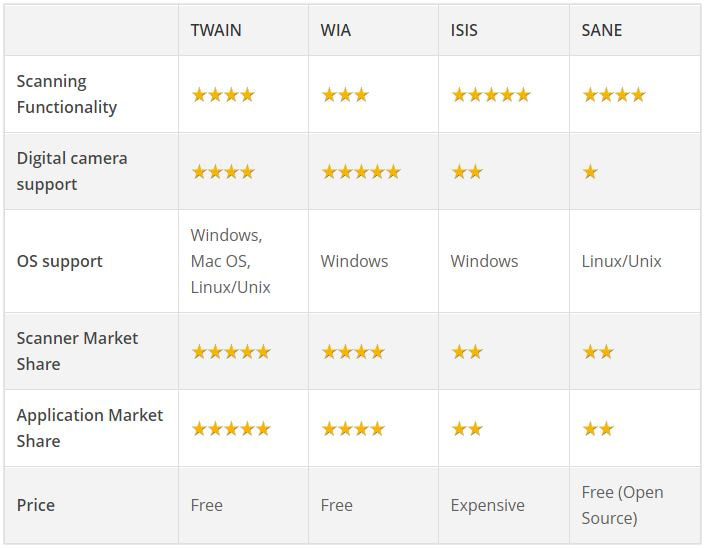Click SANE Scanner Market Share two stars
This screenshot has width=705, height=548.
(x=598, y=352)
